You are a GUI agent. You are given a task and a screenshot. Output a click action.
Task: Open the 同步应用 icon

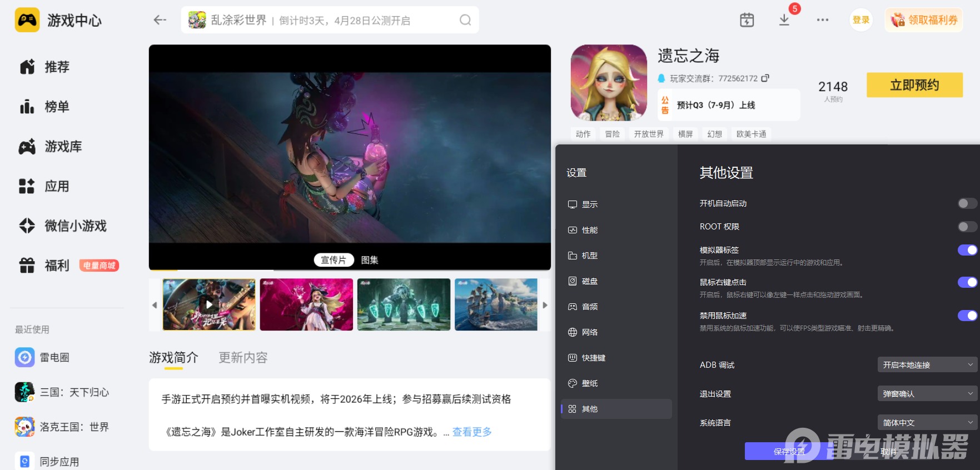25,461
